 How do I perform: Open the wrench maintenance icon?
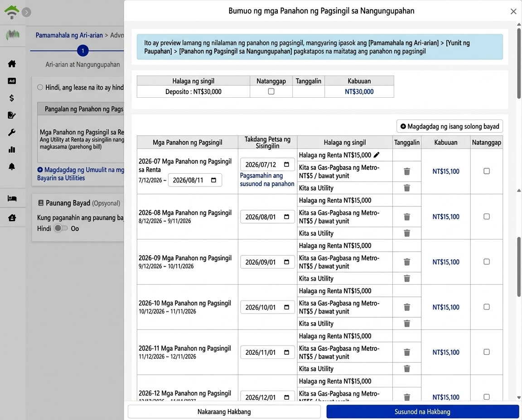pos(12,132)
